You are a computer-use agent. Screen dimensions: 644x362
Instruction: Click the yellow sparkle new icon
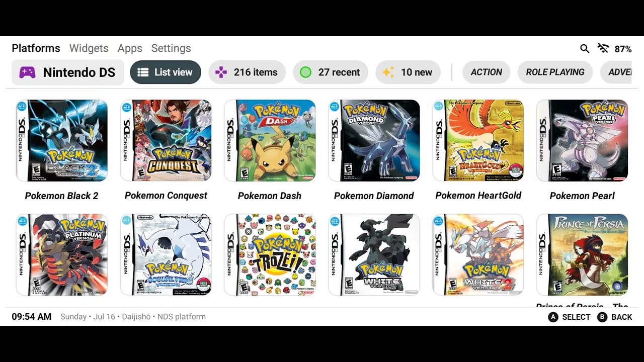click(388, 72)
